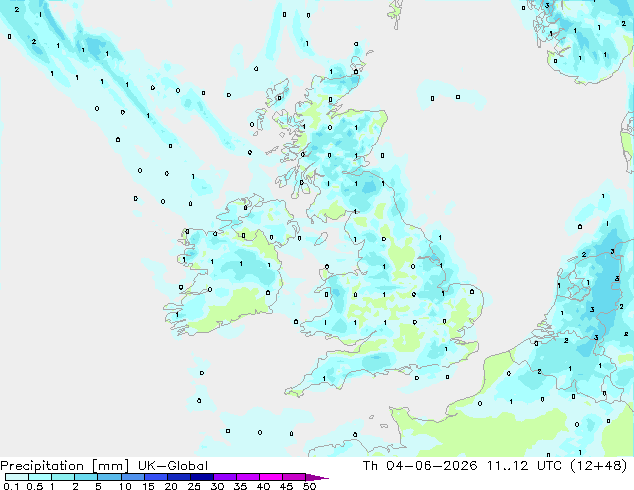The width and height of the screenshot is (634, 490).
Task: Select legend swatch between 0.1 and 0.5
Action: point(17,477)
